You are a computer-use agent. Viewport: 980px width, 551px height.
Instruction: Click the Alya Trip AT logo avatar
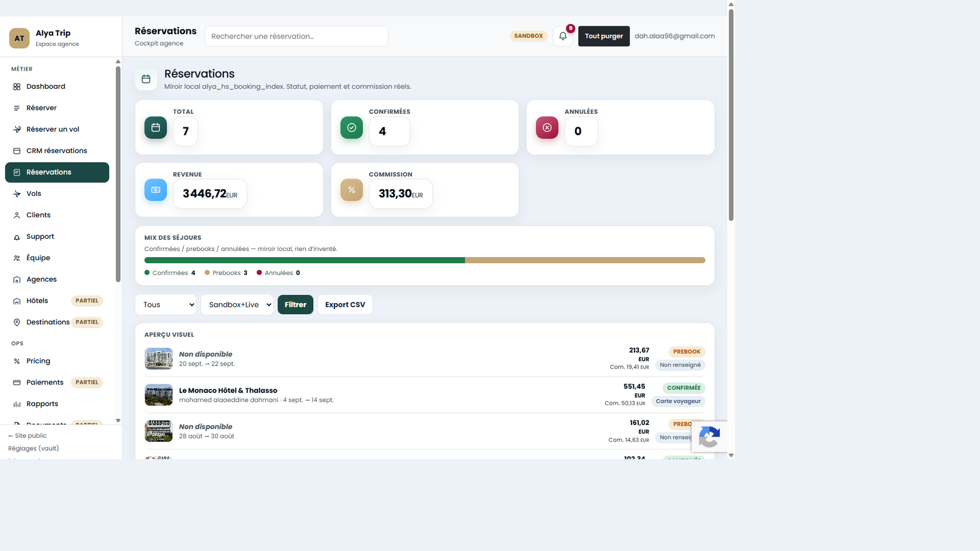pos(20,38)
